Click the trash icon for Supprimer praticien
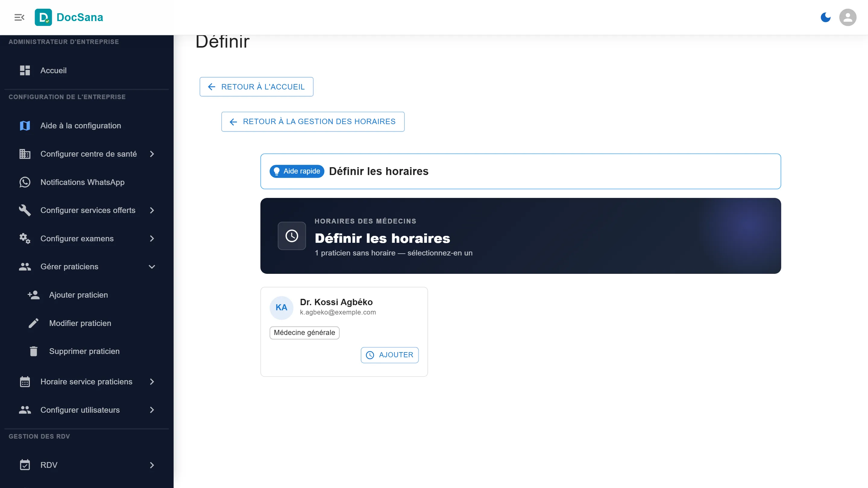Screen dimensions: 868x488 (x=33, y=351)
